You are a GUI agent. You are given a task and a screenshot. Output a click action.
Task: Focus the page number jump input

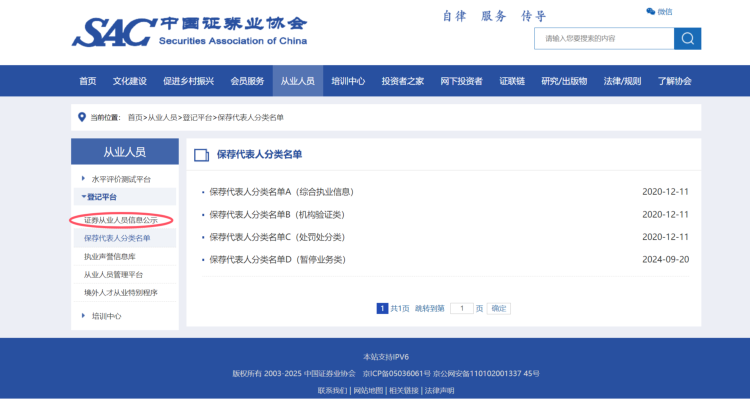[x=461, y=309]
